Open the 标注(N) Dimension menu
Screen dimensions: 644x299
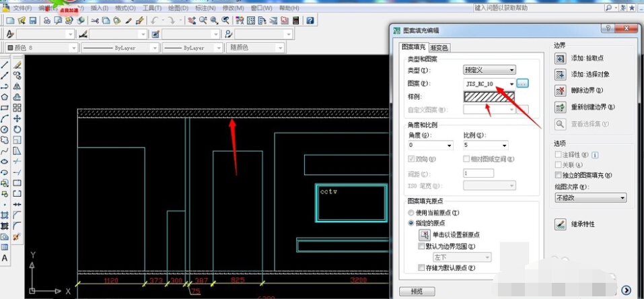tap(206, 8)
